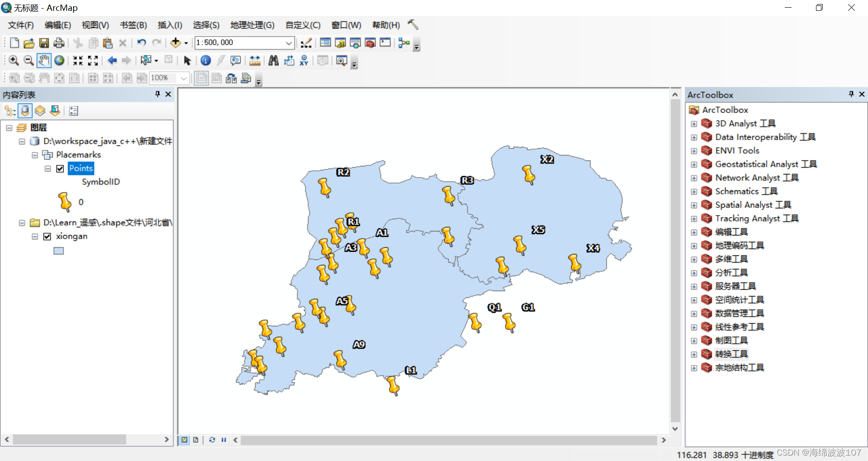Open the layout zoom percentage dropdown
Screen dimensions: 868x461
pos(184,78)
